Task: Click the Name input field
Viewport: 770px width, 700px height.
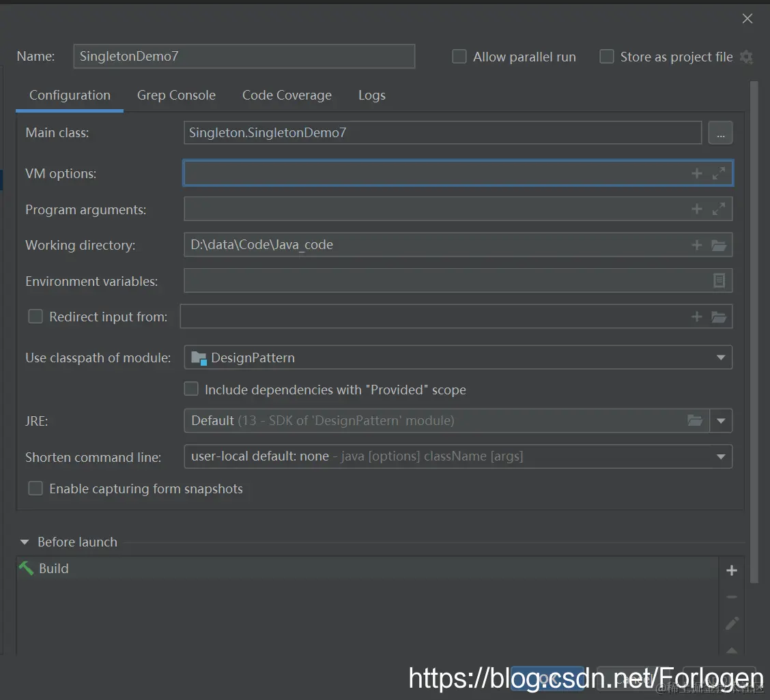Action: click(x=244, y=57)
